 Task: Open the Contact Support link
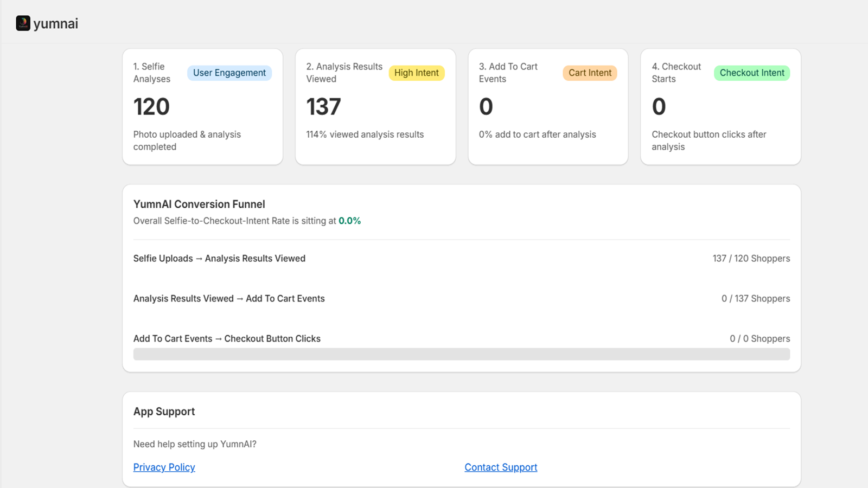click(501, 467)
